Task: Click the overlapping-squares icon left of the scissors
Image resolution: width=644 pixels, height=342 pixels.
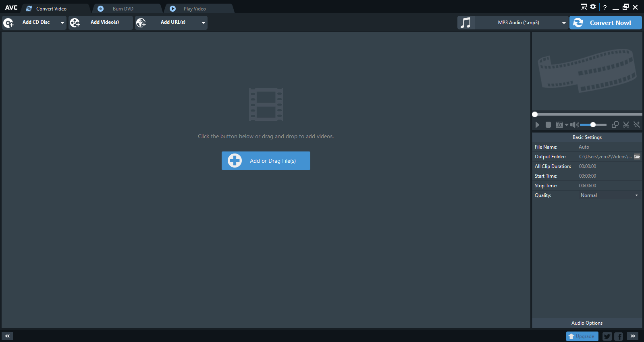Action: coord(615,125)
